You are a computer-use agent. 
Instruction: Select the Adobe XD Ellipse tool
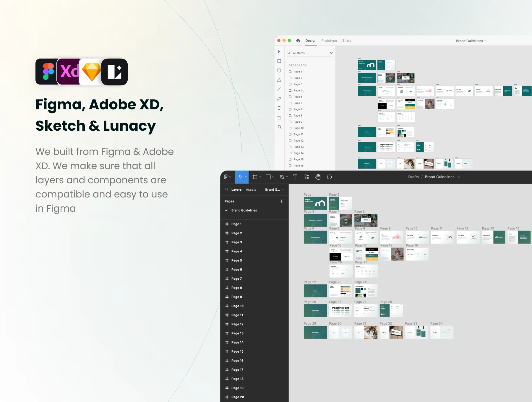(x=279, y=71)
